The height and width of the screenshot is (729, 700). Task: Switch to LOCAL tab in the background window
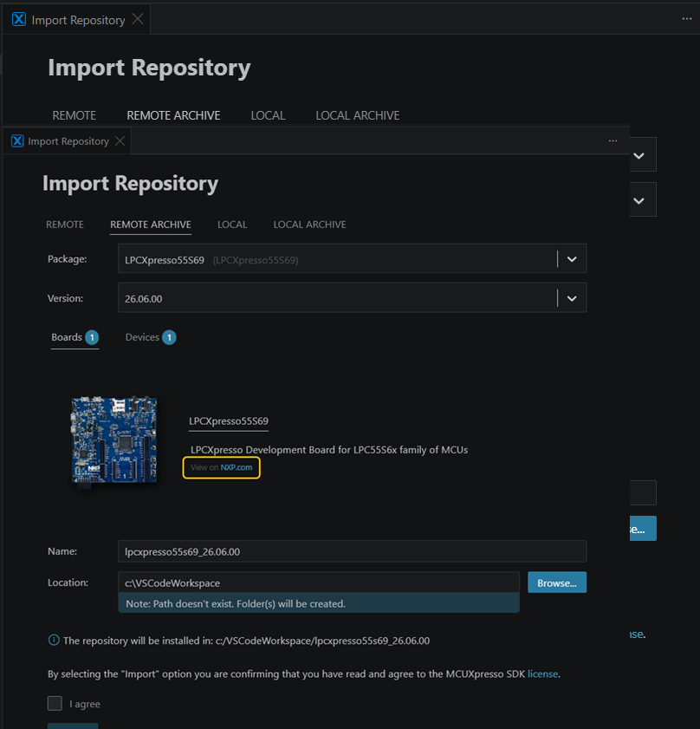(269, 115)
